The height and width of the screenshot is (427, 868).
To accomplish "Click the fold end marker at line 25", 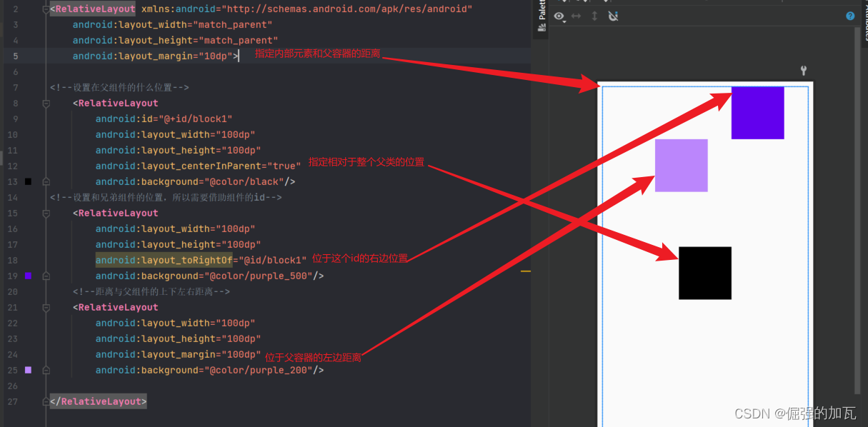I will coord(46,370).
